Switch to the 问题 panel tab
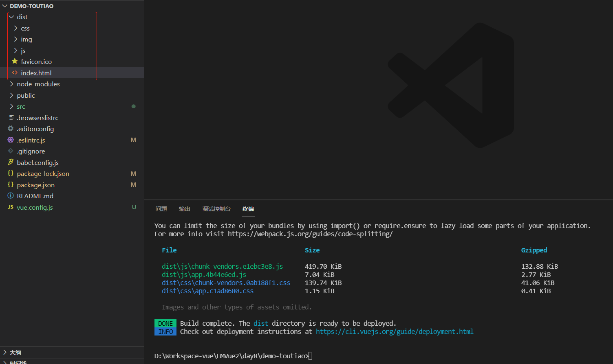613x364 pixels. point(161,209)
